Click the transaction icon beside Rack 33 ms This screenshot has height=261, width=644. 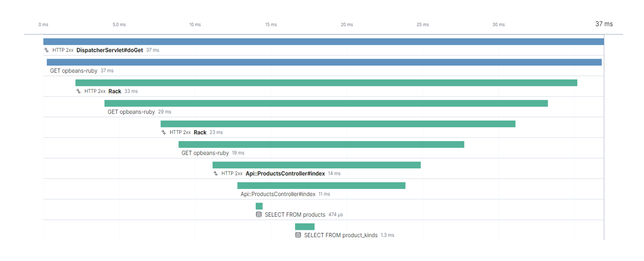pos(78,91)
